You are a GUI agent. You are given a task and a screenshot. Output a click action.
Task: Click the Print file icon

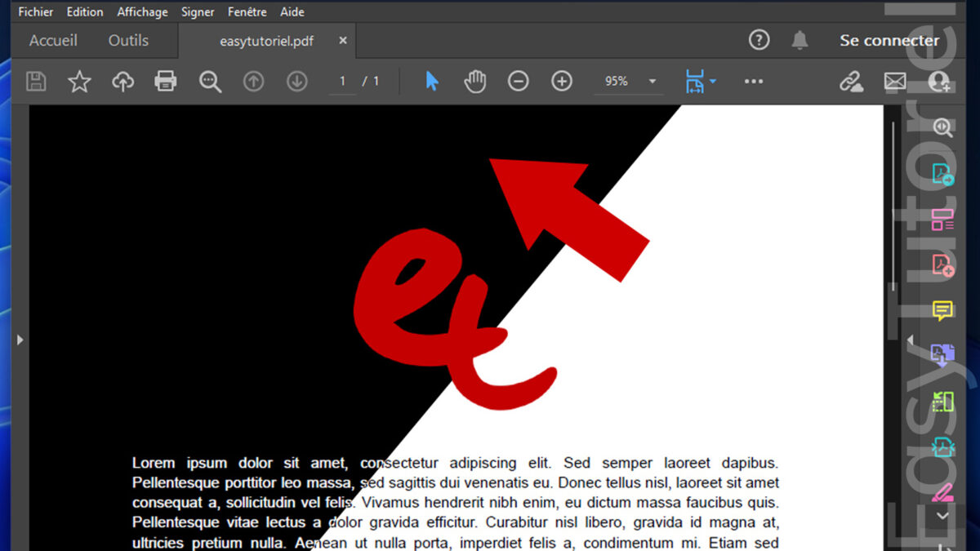tap(166, 81)
